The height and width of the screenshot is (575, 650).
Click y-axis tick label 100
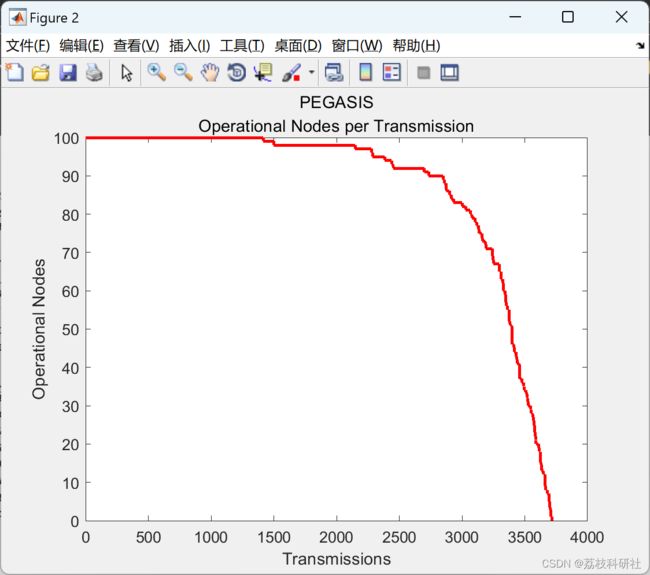66,138
